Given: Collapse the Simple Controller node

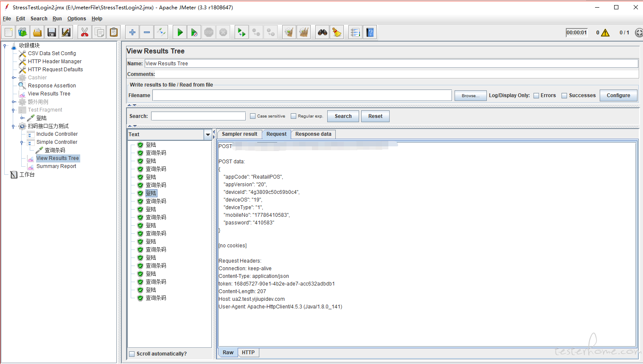Looking at the screenshot, I should (x=22, y=142).
